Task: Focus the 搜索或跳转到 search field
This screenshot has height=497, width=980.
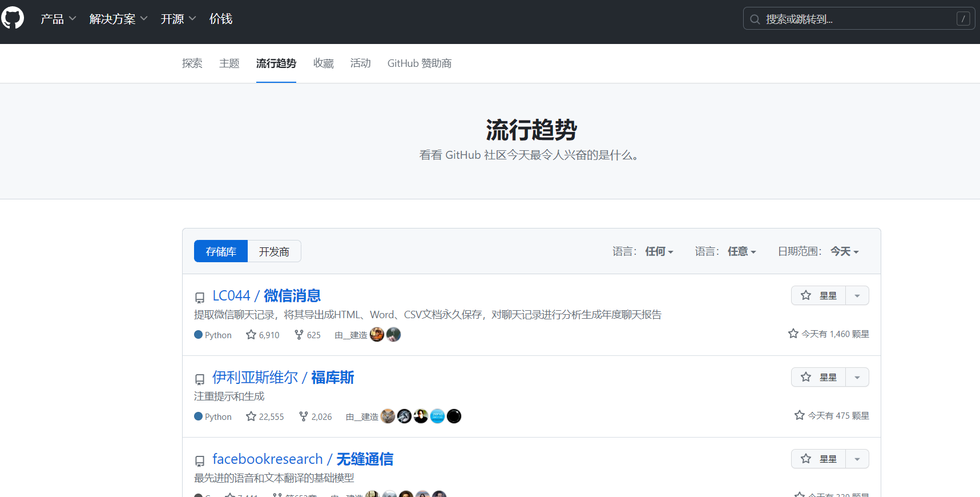Action: tap(859, 19)
